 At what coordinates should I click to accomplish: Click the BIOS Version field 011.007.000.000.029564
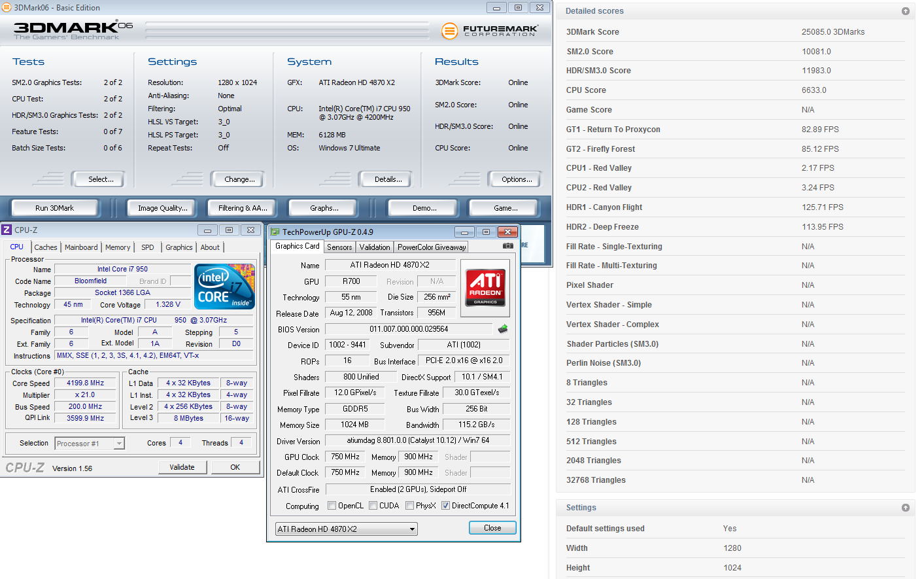tap(409, 329)
